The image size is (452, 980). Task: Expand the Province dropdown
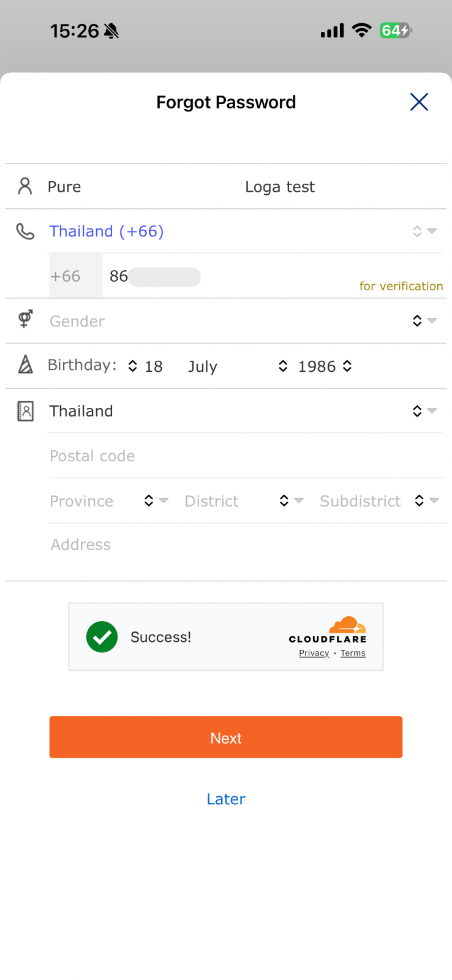point(109,501)
